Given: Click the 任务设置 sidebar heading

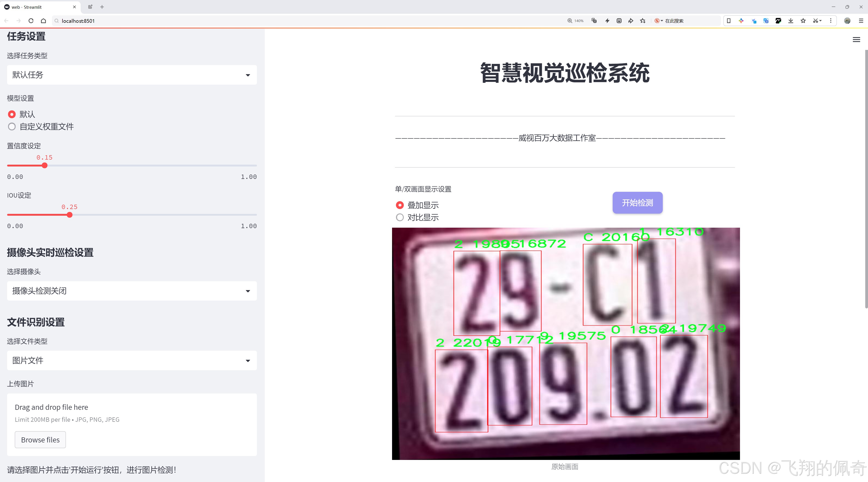Looking at the screenshot, I should tap(26, 36).
